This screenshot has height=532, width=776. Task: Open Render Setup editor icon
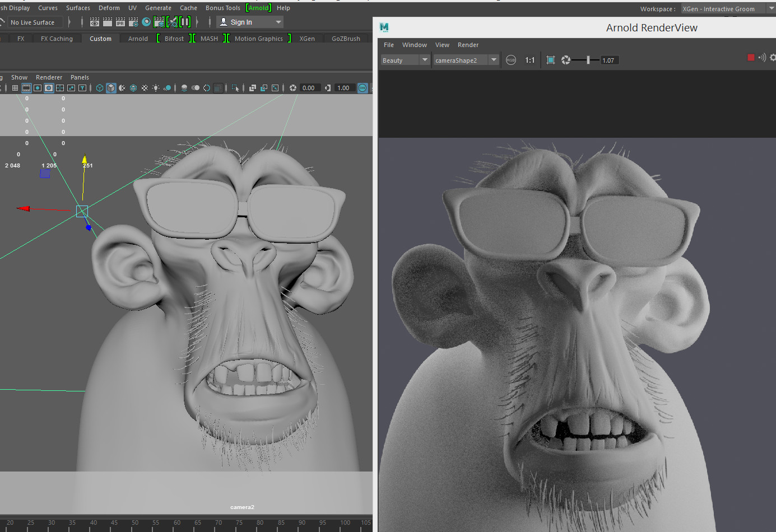pos(159,22)
